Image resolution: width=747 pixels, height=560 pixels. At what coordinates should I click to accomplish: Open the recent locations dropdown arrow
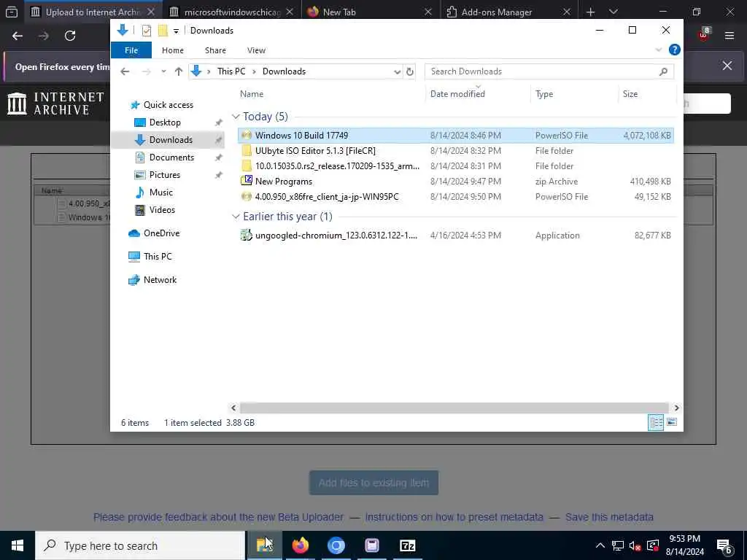tap(163, 71)
